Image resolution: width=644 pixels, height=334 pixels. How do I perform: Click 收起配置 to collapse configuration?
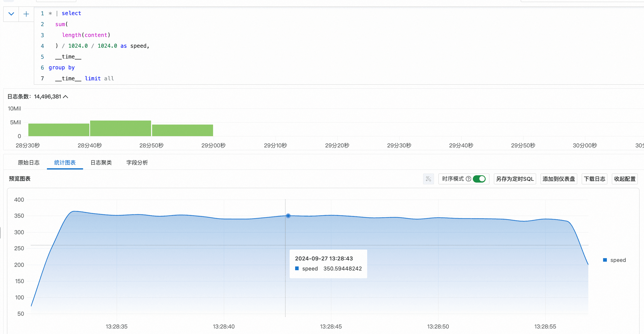pyautogui.click(x=624, y=179)
